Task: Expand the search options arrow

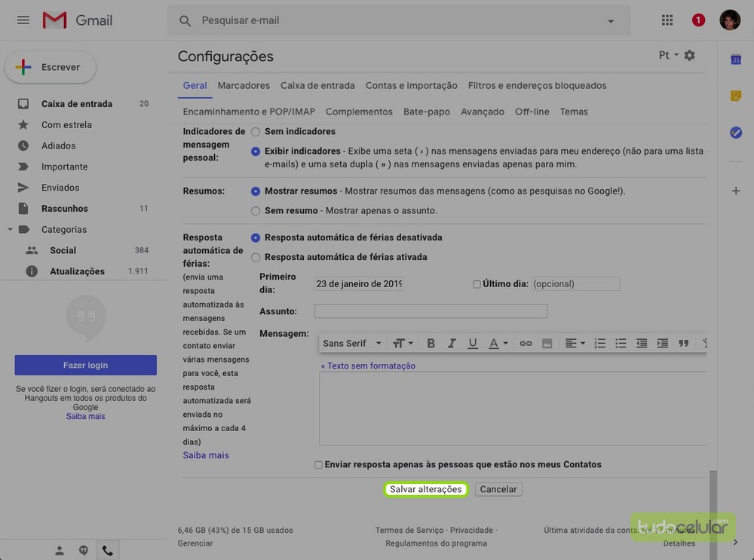Action: click(x=611, y=21)
